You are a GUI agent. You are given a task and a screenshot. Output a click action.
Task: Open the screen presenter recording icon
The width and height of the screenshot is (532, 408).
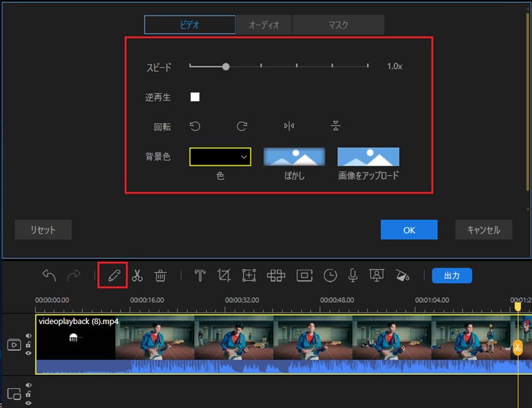(376, 276)
